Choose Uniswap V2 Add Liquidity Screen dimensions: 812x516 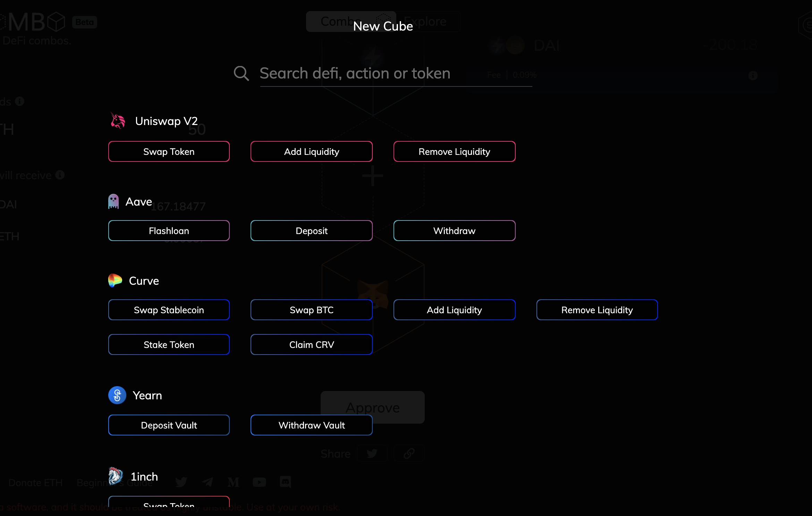pos(312,151)
